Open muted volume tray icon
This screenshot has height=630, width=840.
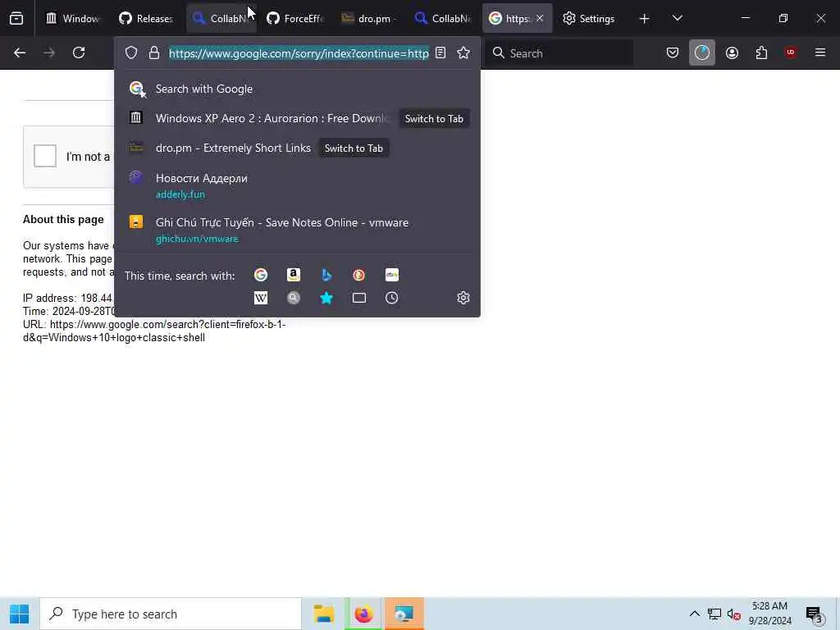point(734,614)
